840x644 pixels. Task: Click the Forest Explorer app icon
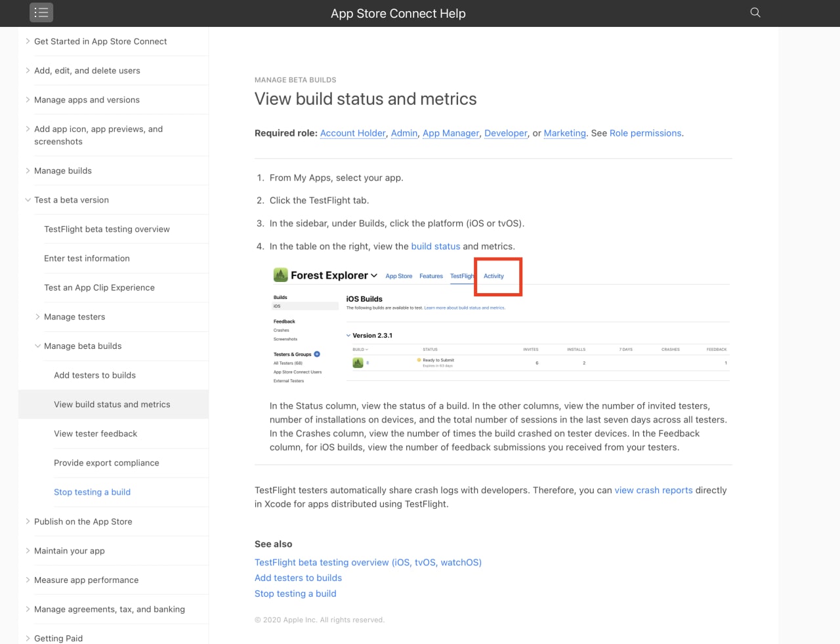281,275
